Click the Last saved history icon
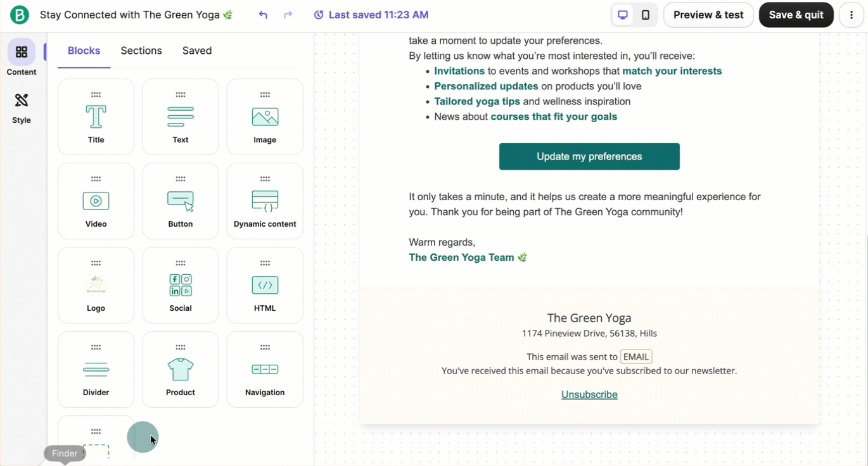Screen dimensions: 868x466 [319, 15]
